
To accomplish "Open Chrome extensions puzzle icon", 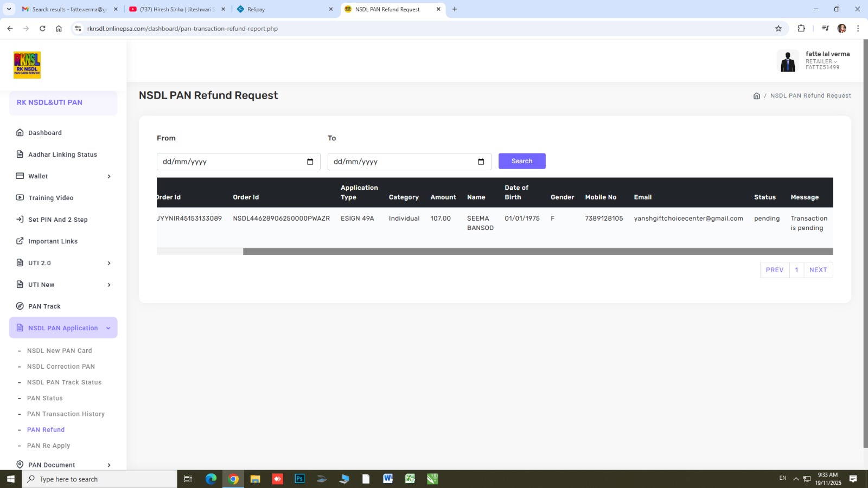I will click(801, 29).
